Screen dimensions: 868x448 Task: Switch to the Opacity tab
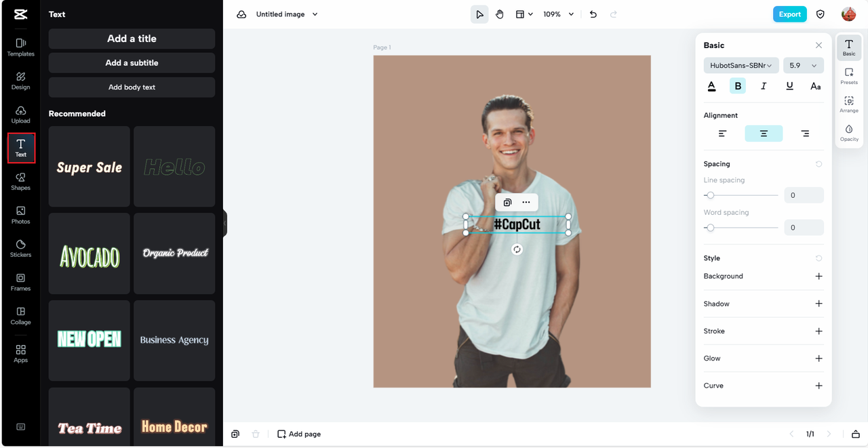(849, 133)
